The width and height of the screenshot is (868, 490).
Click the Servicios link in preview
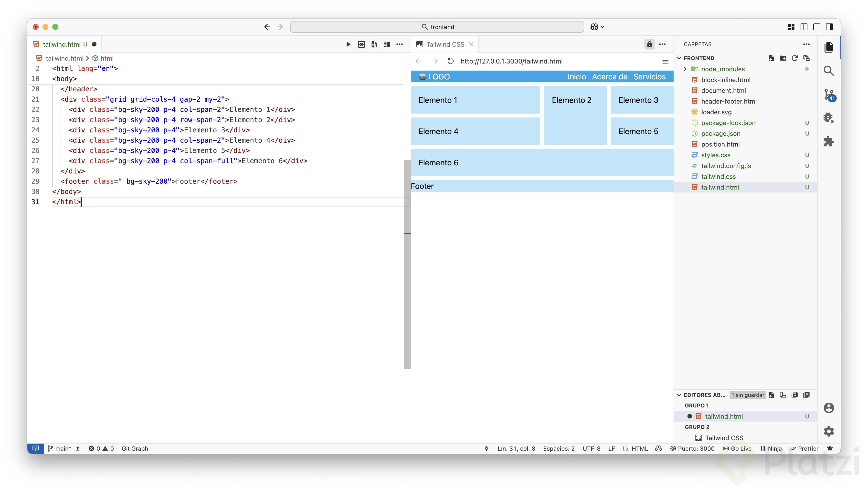(649, 76)
